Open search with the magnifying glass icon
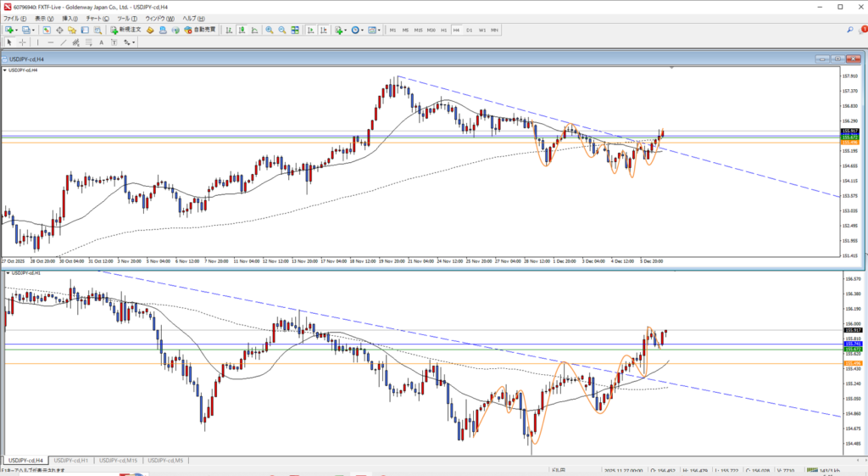868x476 pixels. (x=850, y=30)
